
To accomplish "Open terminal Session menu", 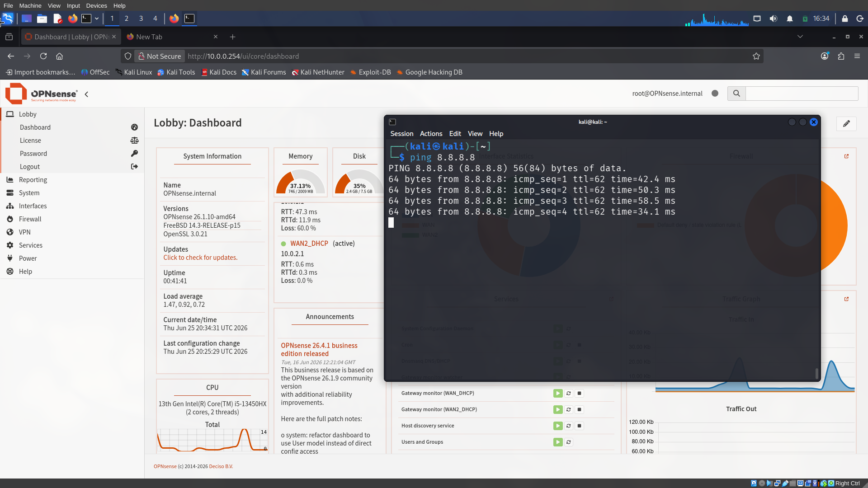I will point(401,134).
